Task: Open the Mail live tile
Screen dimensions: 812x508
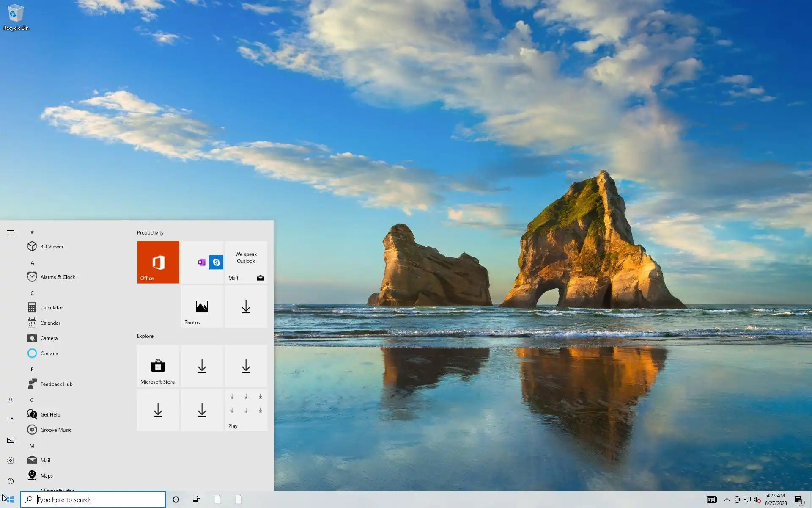Action: point(246,262)
